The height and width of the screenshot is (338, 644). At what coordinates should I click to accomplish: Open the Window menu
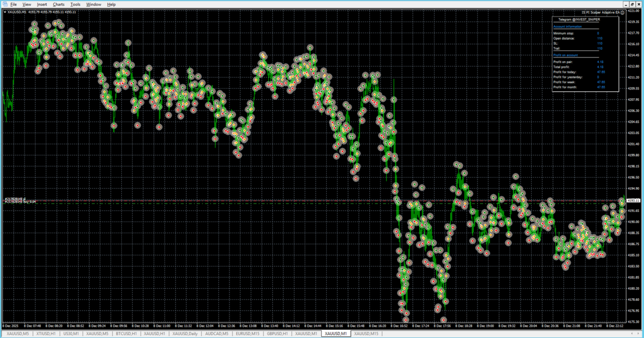tap(93, 4)
